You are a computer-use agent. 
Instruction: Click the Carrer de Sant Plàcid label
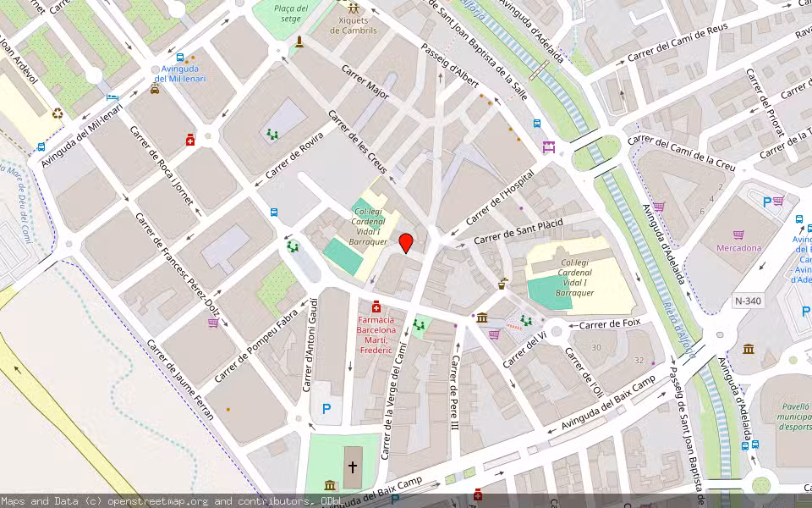(x=518, y=232)
